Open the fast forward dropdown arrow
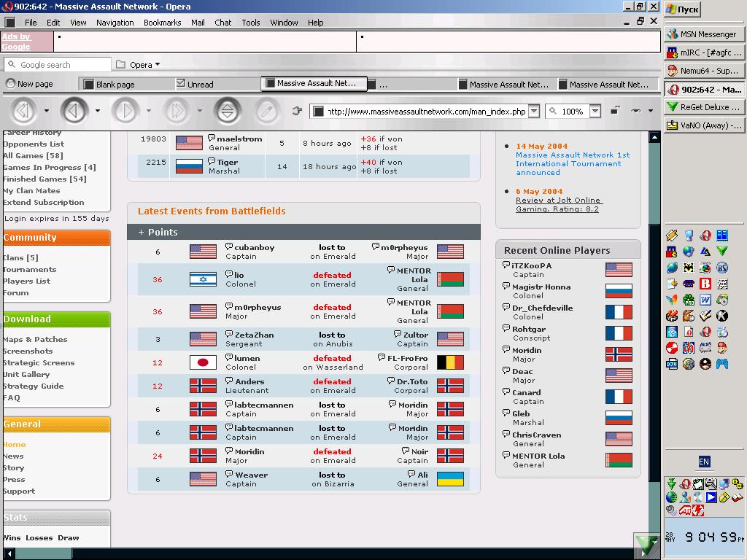 click(200, 111)
